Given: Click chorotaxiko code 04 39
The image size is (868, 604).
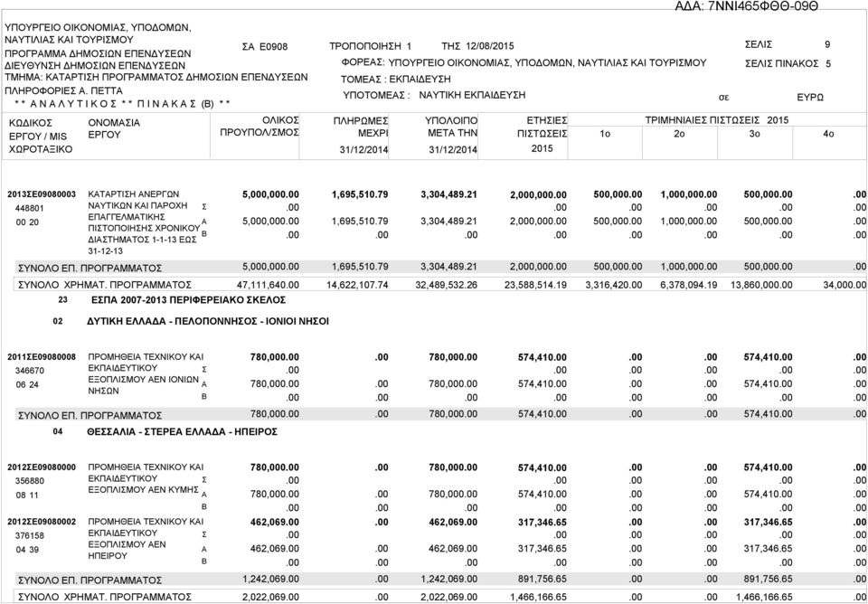Looking at the screenshot, I should [26, 550].
